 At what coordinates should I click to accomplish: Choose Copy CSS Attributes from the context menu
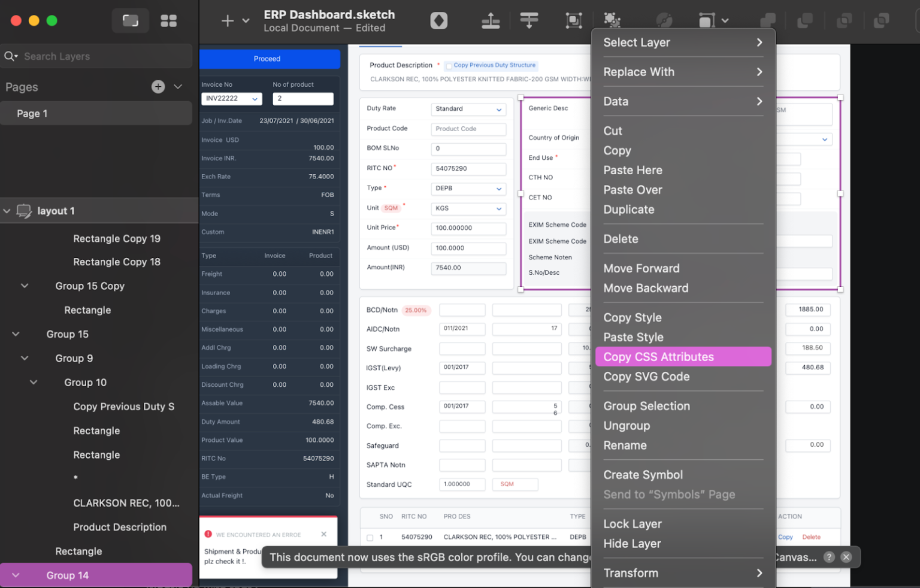[x=658, y=356]
